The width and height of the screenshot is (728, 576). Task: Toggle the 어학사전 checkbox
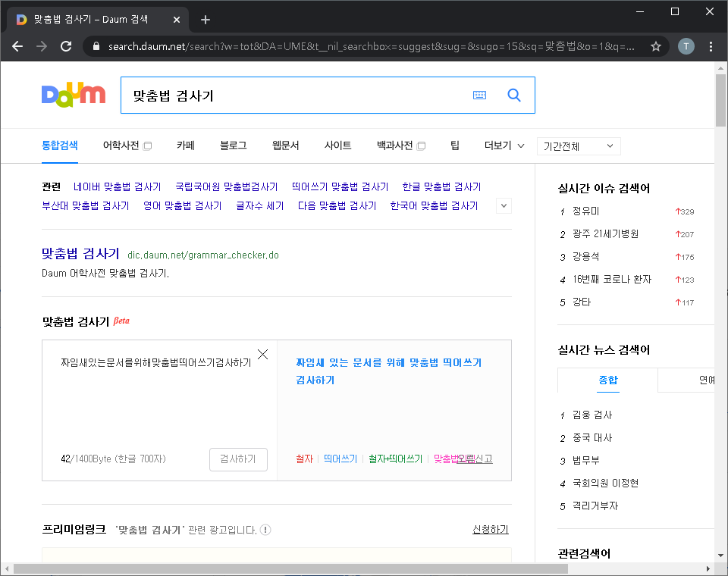coord(148,146)
